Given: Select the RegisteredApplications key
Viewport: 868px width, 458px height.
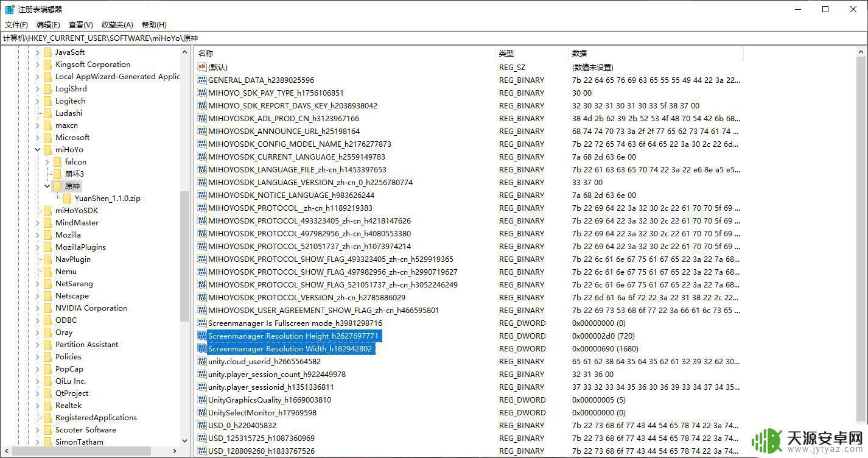Looking at the screenshot, I should 96,417.
